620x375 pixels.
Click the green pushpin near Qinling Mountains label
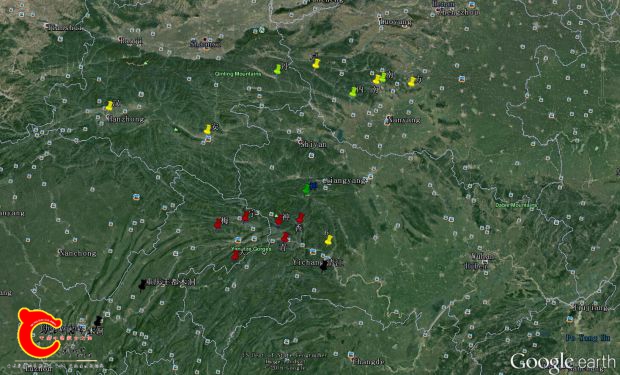pos(278,69)
